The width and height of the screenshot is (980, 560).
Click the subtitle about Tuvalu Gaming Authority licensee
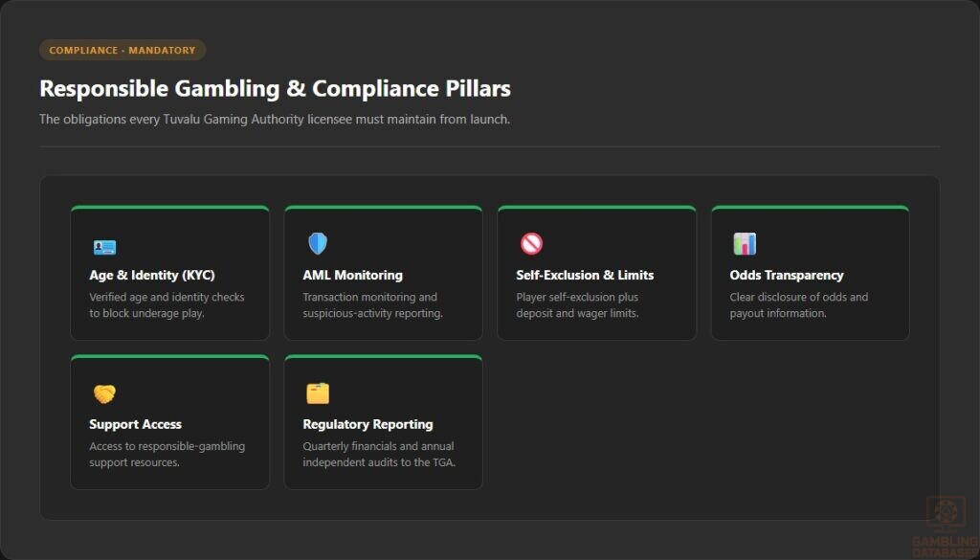tap(275, 119)
